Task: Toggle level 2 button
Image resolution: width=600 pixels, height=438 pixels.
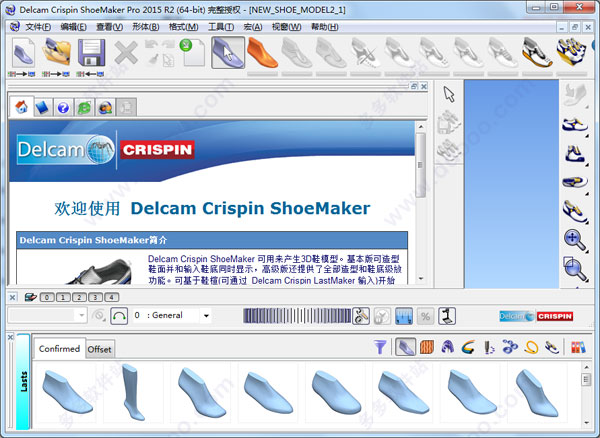Action: (79, 297)
